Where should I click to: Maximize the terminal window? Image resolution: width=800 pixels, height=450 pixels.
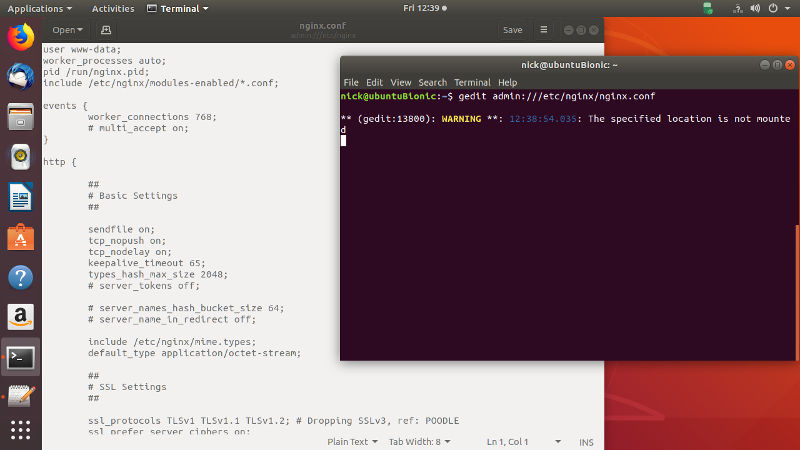click(x=777, y=65)
